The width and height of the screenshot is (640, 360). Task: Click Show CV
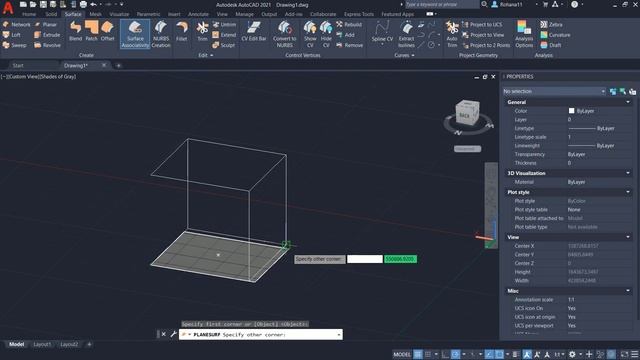[310, 34]
